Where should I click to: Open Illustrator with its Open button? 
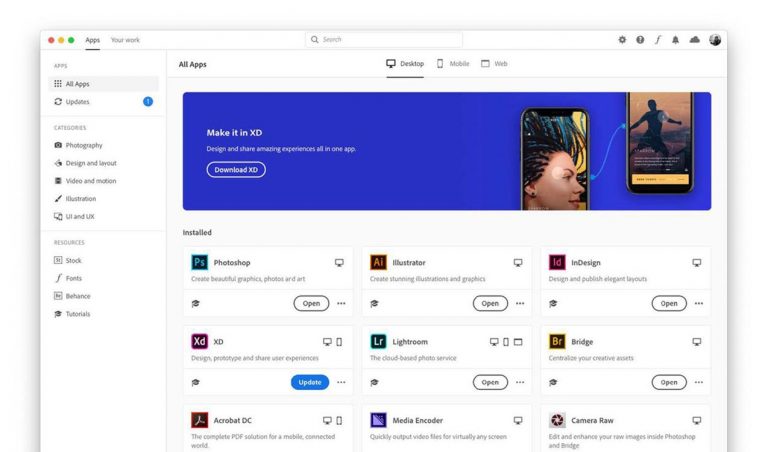490,304
